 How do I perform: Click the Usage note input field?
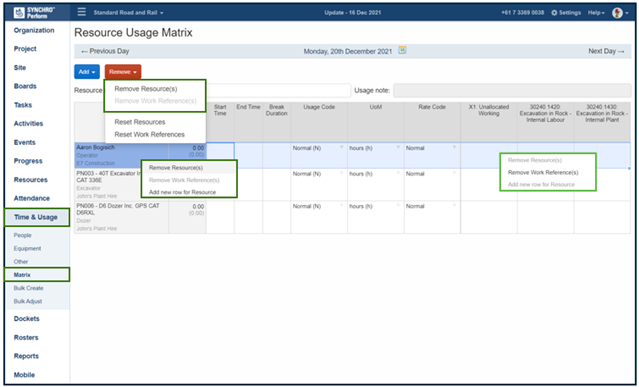(512, 90)
